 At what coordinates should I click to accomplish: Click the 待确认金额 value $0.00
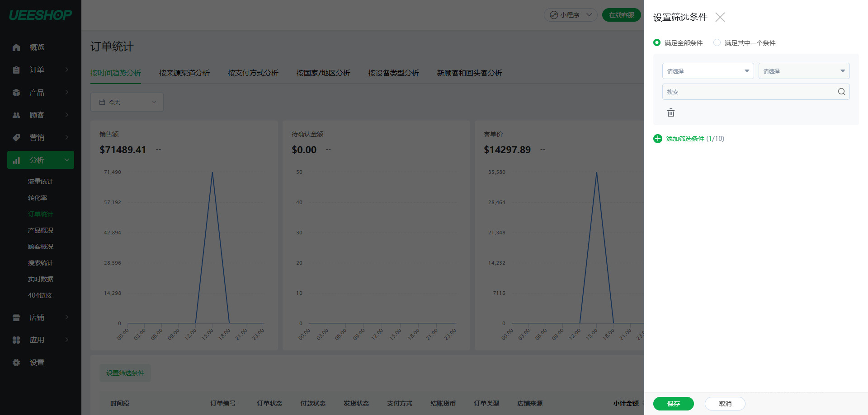304,149
